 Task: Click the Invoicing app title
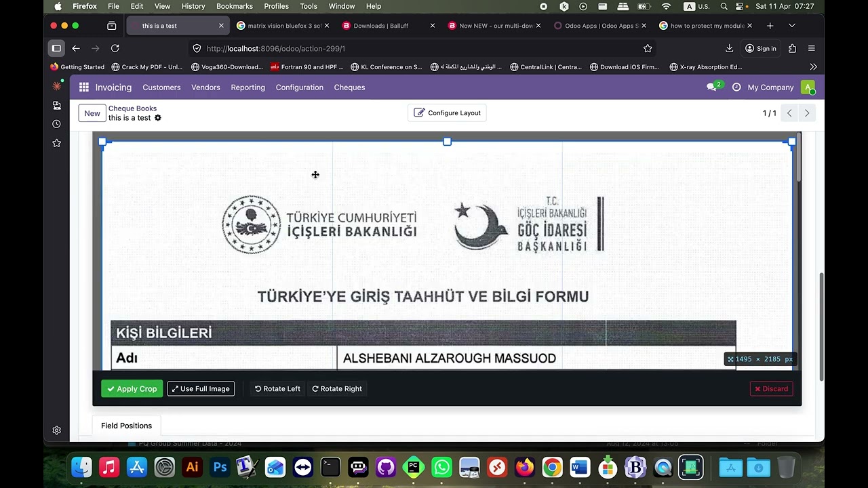click(x=113, y=87)
